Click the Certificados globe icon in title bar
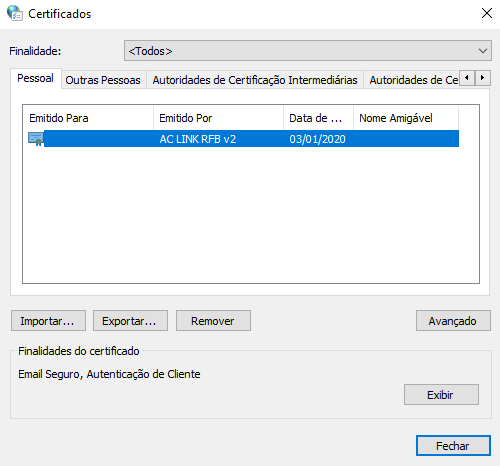The image size is (500, 466). [x=15, y=13]
